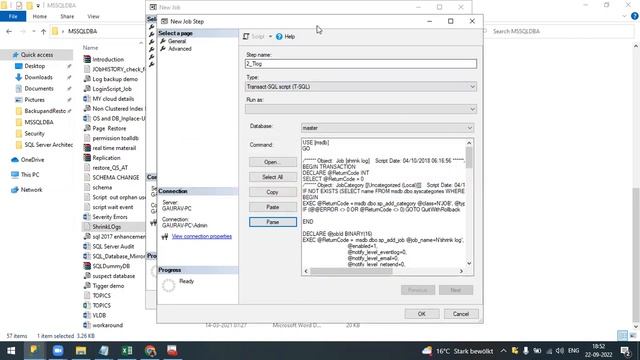The height and width of the screenshot is (360, 640).
Task: Open Excel from the taskbar
Action: [x=127, y=351]
